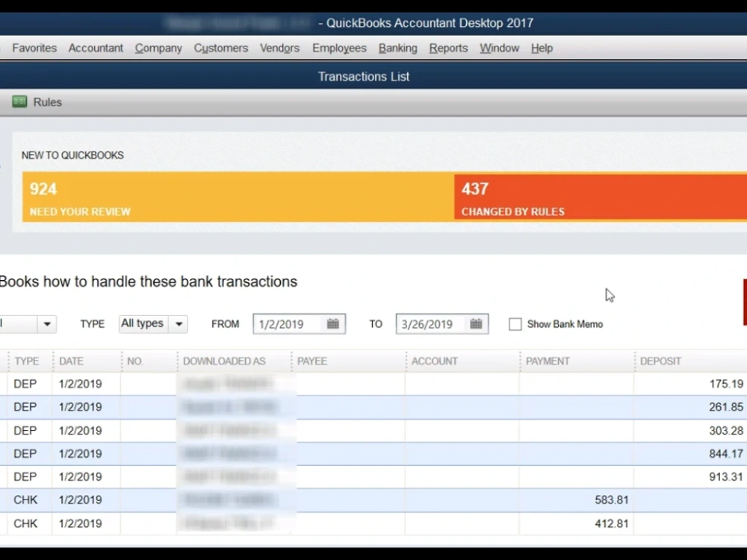Sort by the TYPE column header
This screenshot has width=747, height=560.
point(27,361)
